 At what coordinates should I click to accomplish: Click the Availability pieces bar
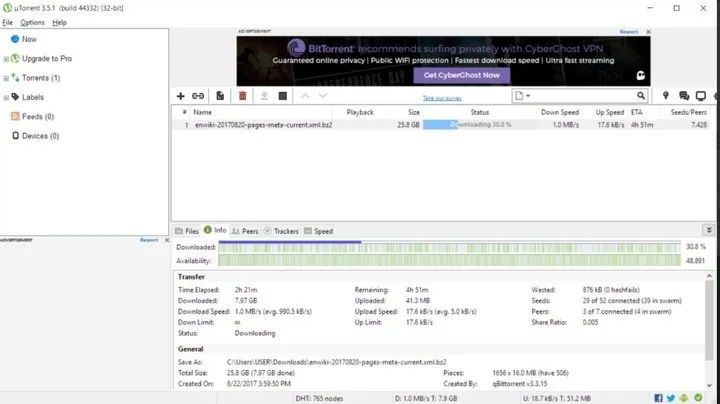(450, 261)
